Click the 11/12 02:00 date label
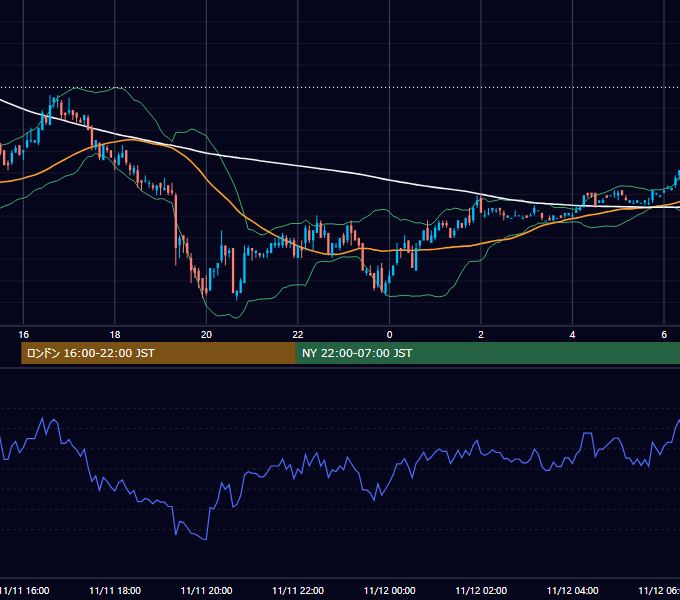 pyautogui.click(x=481, y=590)
